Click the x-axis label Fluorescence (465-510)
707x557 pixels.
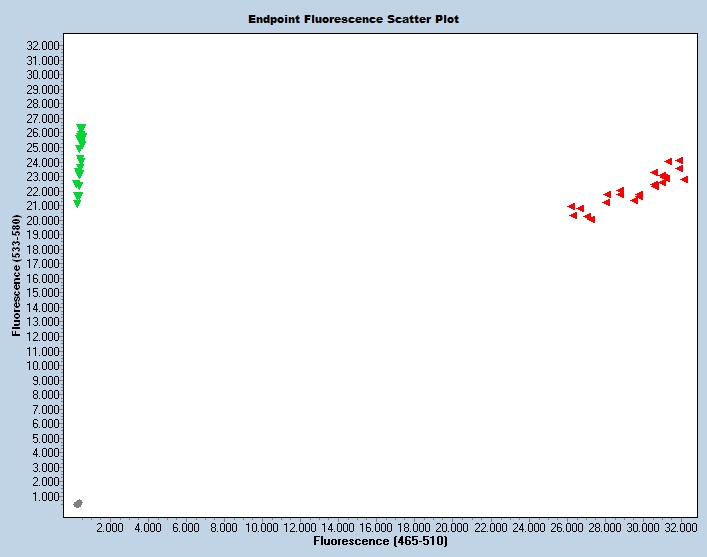[380, 541]
